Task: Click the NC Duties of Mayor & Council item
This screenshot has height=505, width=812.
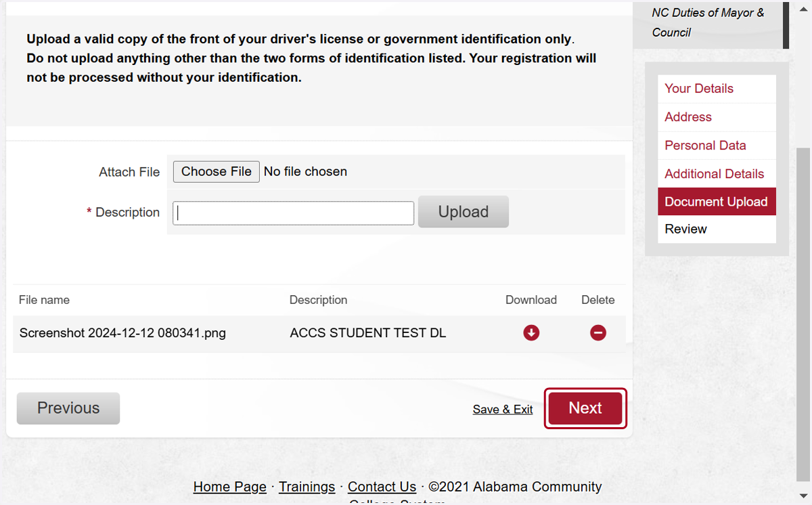Action: pos(708,22)
